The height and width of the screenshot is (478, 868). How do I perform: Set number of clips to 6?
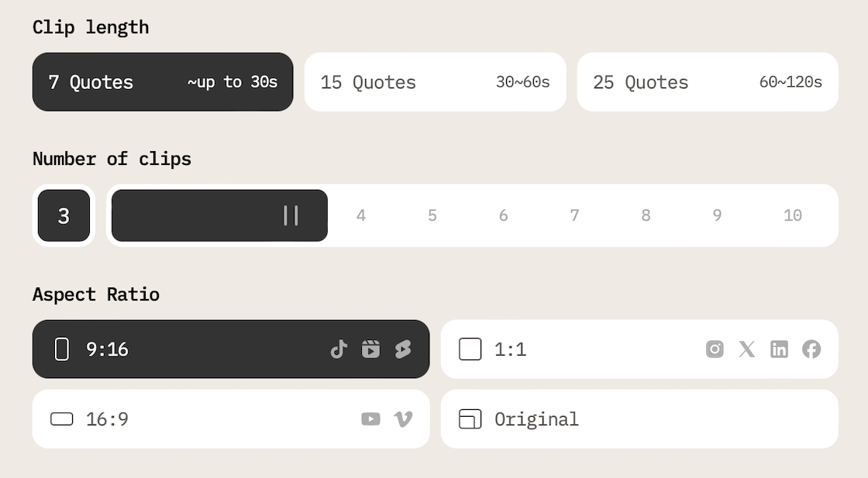[503, 215]
